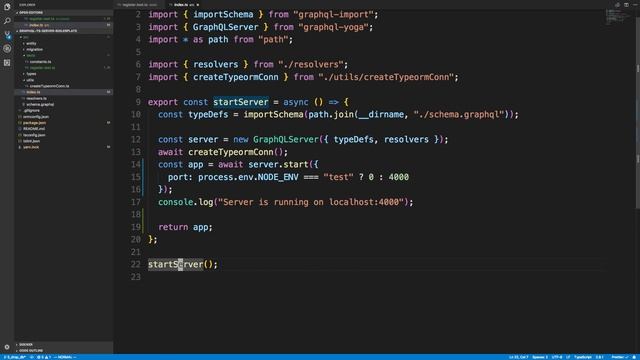The image size is (640, 360).
Task: Click the errors and warnings indicator
Action: coord(44,357)
